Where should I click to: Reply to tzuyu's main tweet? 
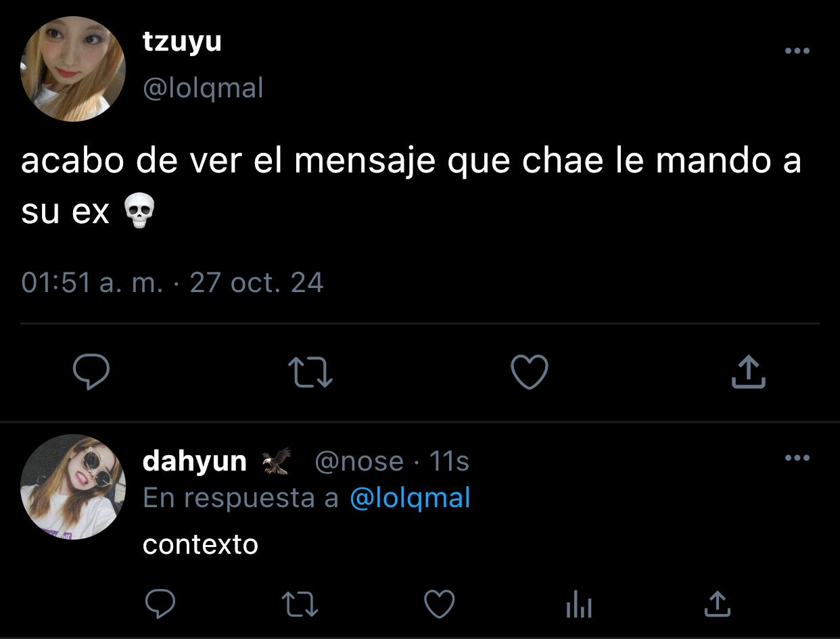91,373
